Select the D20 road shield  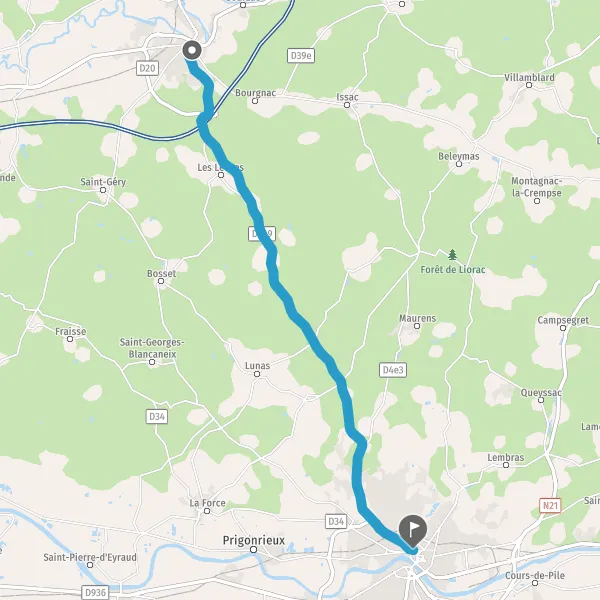[147, 68]
